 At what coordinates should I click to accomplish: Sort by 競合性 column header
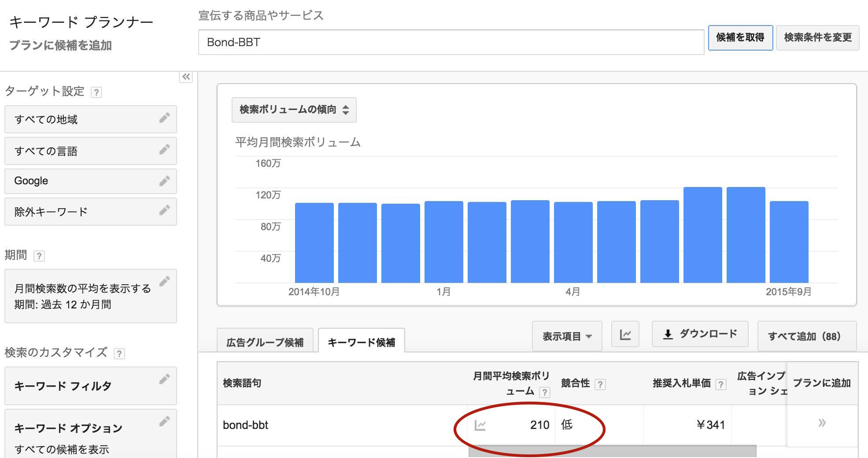point(575,383)
